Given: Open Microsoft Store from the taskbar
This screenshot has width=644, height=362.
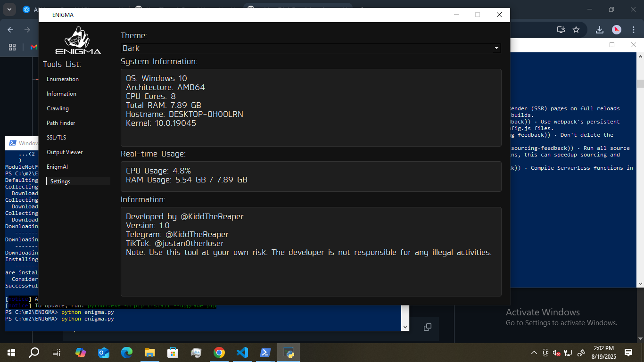Looking at the screenshot, I should click(x=173, y=353).
